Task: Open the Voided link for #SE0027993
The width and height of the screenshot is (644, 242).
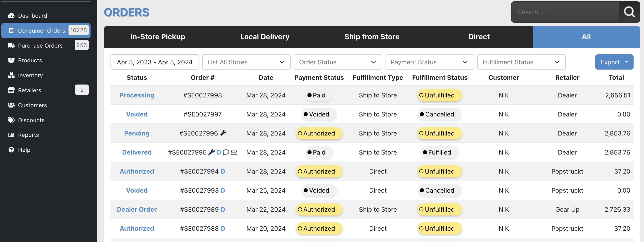Action: click(x=137, y=190)
